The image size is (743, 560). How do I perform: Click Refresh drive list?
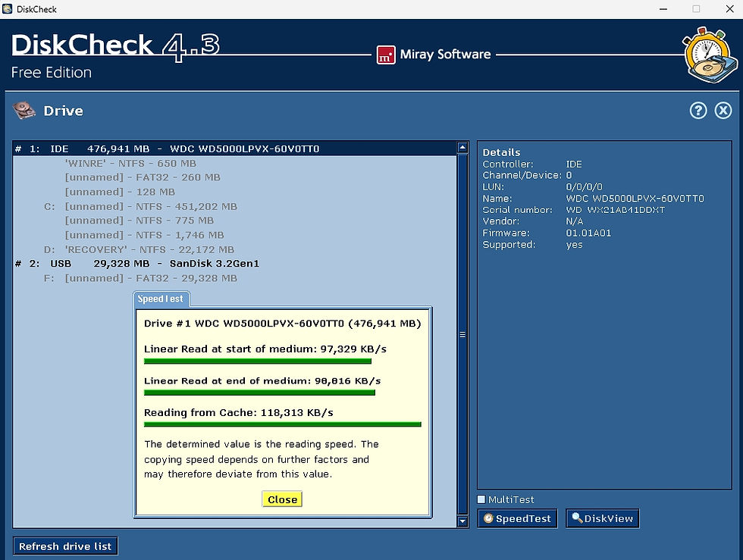click(x=65, y=546)
